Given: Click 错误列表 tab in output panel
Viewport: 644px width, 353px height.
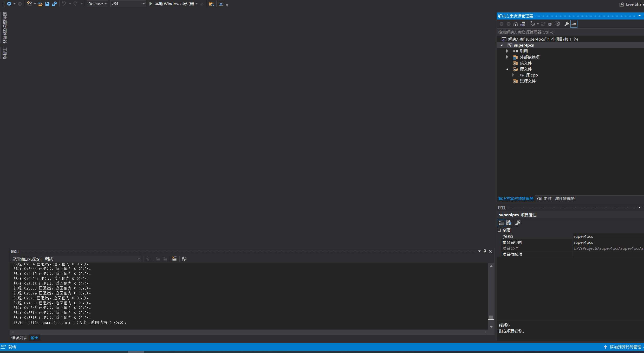Looking at the screenshot, I should click(18, 338).
